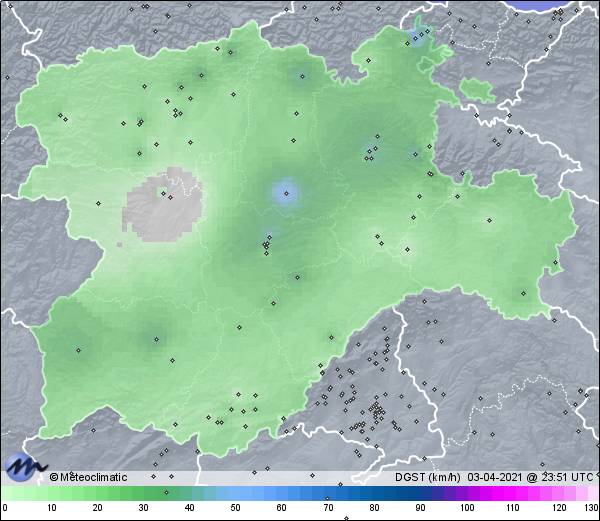Click the 23:51 UTC timestamp
The image size is (600, 521).
[x=566, y=477]
